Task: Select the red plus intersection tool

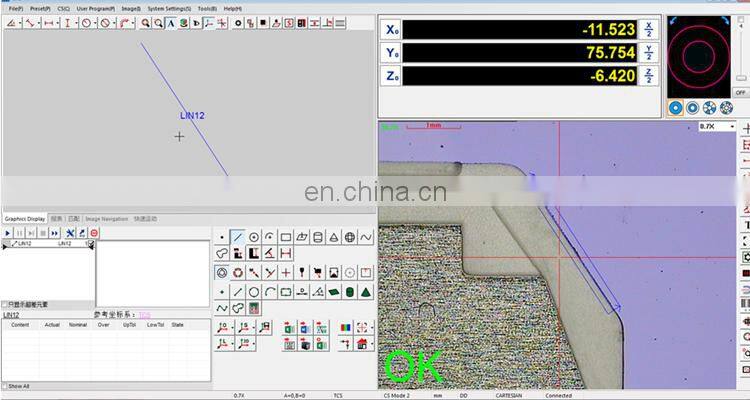Action: [x=286, y=273]
